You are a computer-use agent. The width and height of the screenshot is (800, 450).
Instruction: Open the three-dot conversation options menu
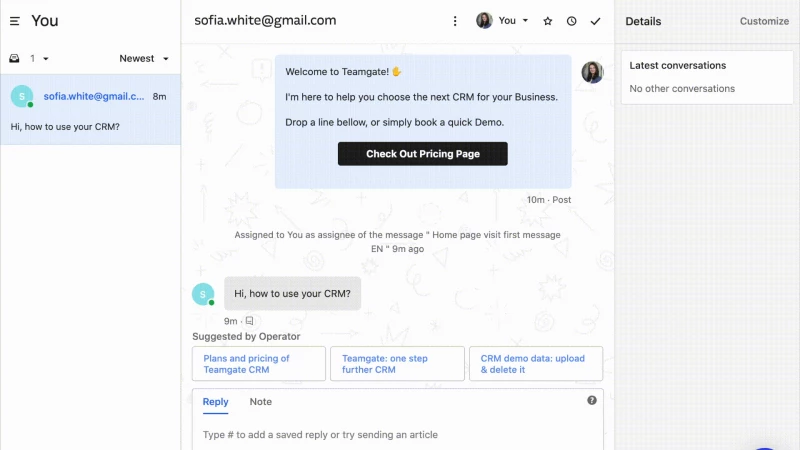pyautogui.click(x=455, y=21)
